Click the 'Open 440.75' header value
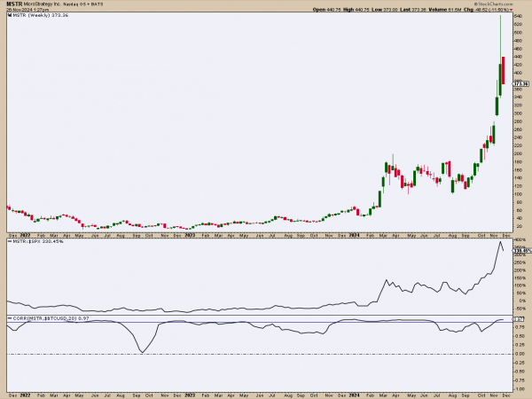532x399 pixels. [x=327, y=10]
